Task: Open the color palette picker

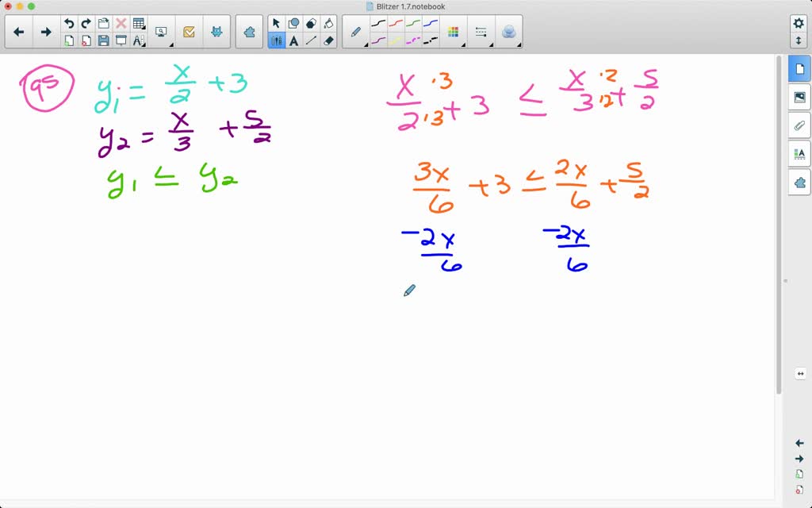Action: (454, 31)
